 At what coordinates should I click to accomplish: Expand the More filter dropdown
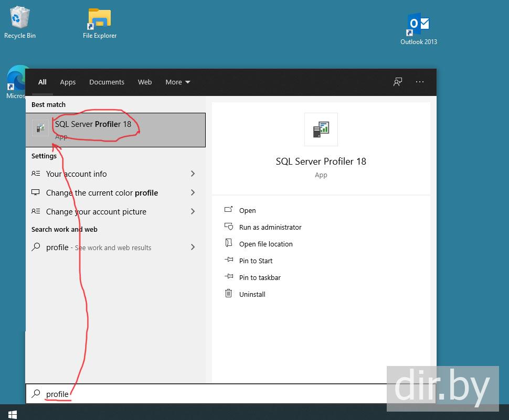click(x=177, y=82)
